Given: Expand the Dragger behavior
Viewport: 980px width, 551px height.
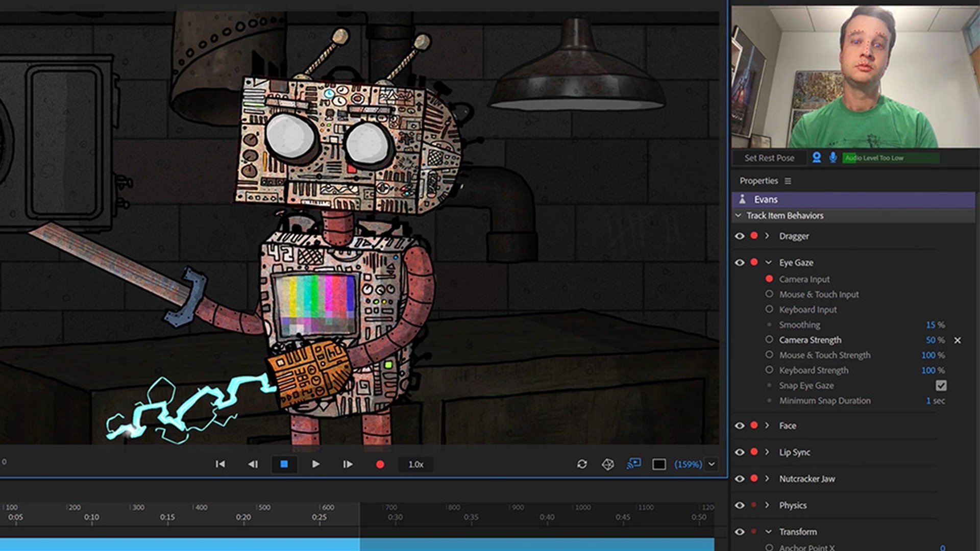Looking at the screenshot, I should pyautogui.click(x=767, y=236).
